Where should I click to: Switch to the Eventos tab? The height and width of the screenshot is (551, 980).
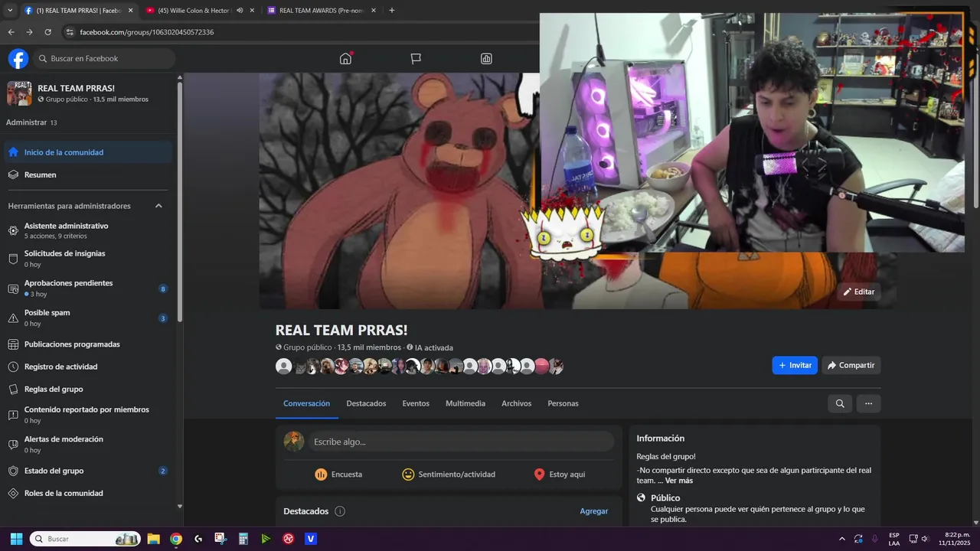[x=416, y=403]
